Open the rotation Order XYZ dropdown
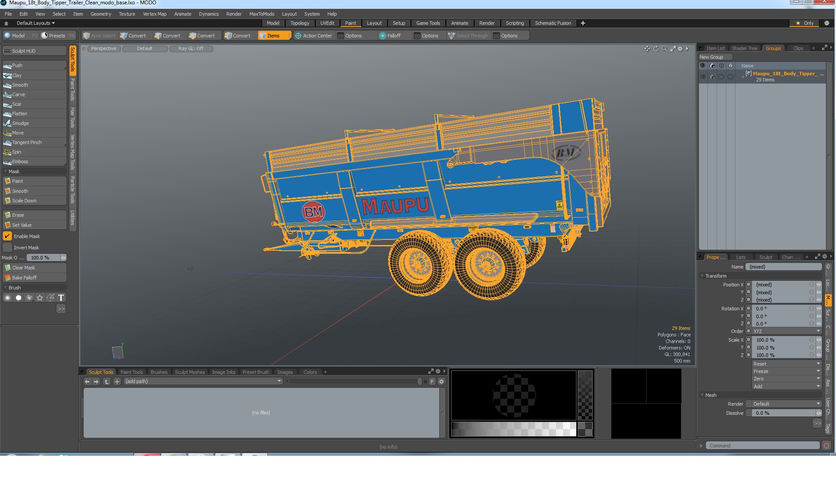The height and width of the screenshot is (504, 836). pyautogui.click(x=787, y=331)
